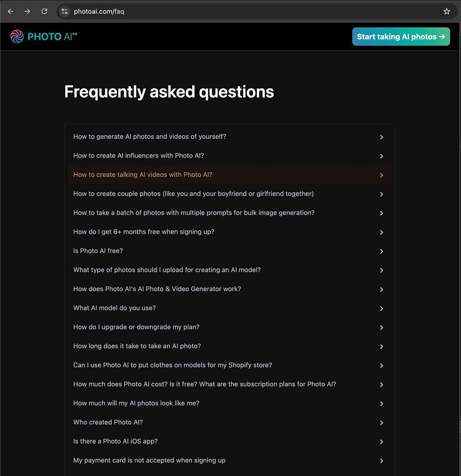
Task: Bookmark this page with the star icon
Action: point(446,11)
